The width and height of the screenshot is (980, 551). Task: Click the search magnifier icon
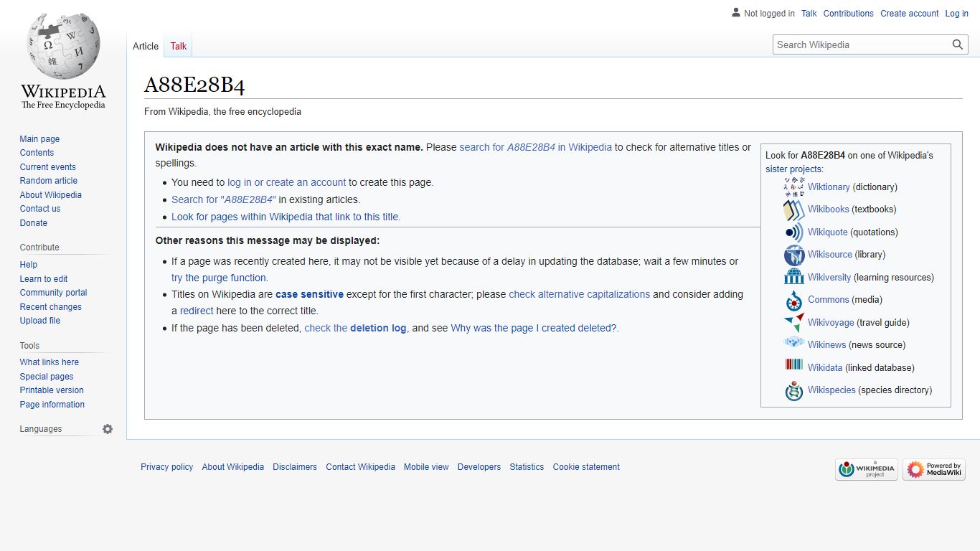[958, 44]
